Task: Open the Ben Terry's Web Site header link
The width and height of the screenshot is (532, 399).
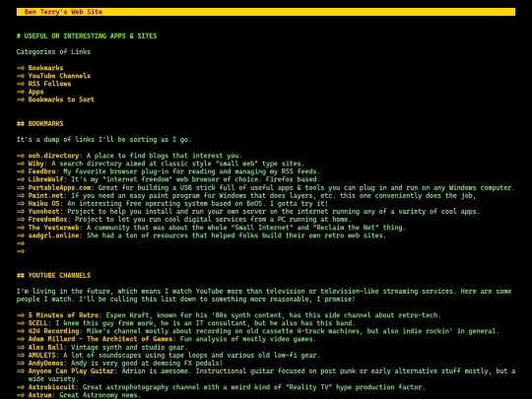Action: click(x=63, y=12)
